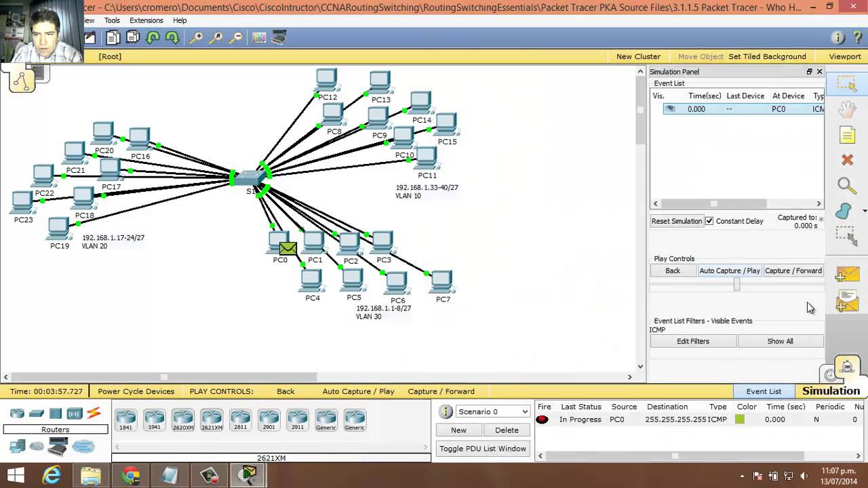Click Auto Capture / Play in Simulation Panel
This screenshot has width=868, height=488.
pyautogui.click(x=730, y=270)
